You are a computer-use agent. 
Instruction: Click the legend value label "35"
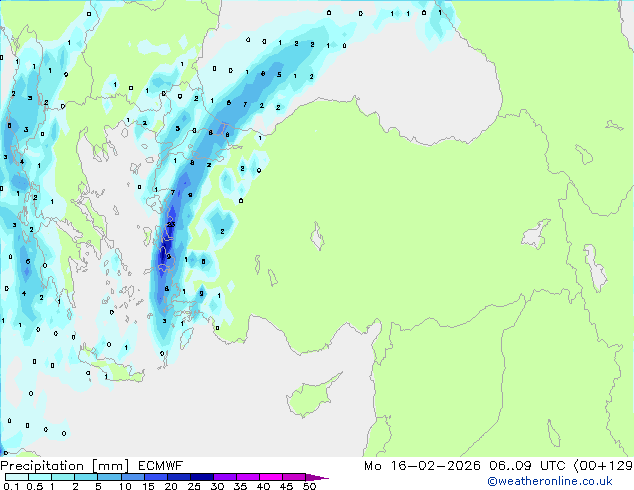tap(240, 486)
